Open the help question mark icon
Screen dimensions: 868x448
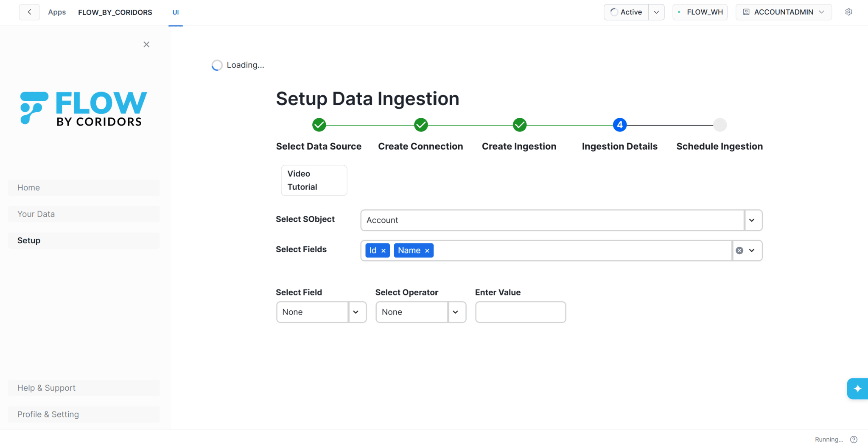854,440
